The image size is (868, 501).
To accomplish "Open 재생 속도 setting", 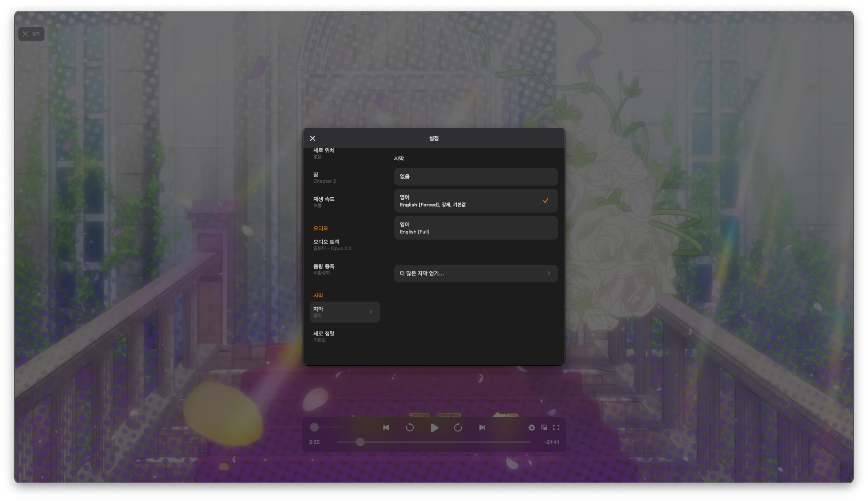I will tap(344, 202).
